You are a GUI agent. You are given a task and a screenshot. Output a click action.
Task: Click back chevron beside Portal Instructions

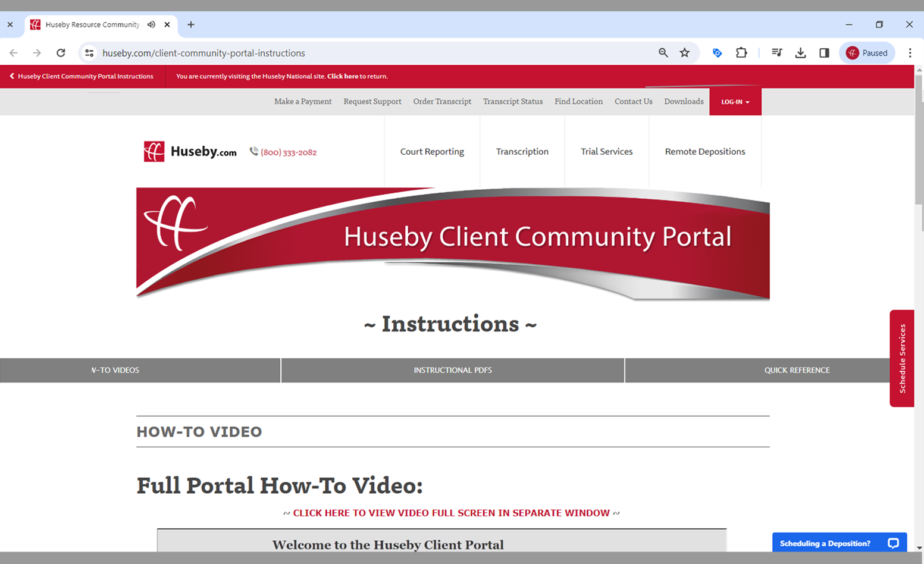click(x=11, y=76)
